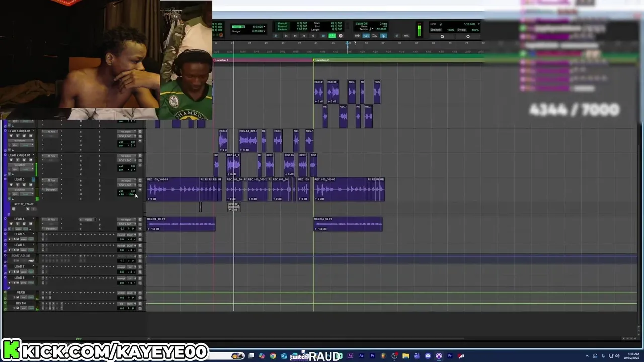Open the waveform view selector on LEAD 1.dsp1.01

click(x=21, y=141)
